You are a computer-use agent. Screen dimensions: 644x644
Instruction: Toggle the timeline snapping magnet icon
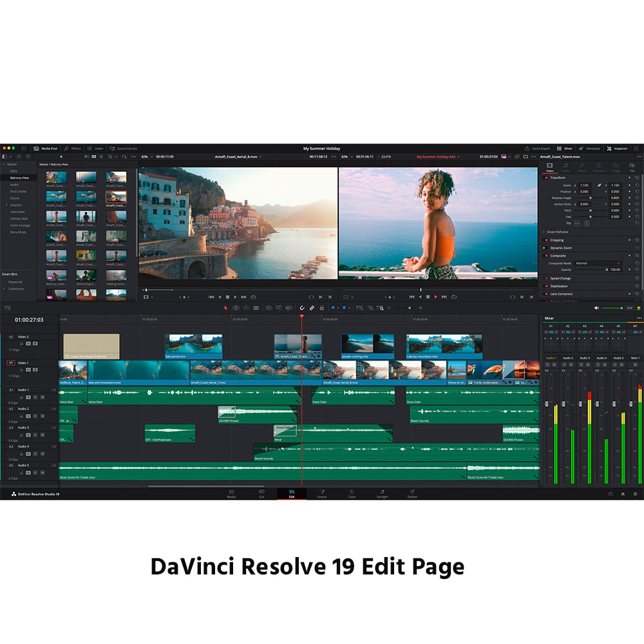tap(301, 308)
